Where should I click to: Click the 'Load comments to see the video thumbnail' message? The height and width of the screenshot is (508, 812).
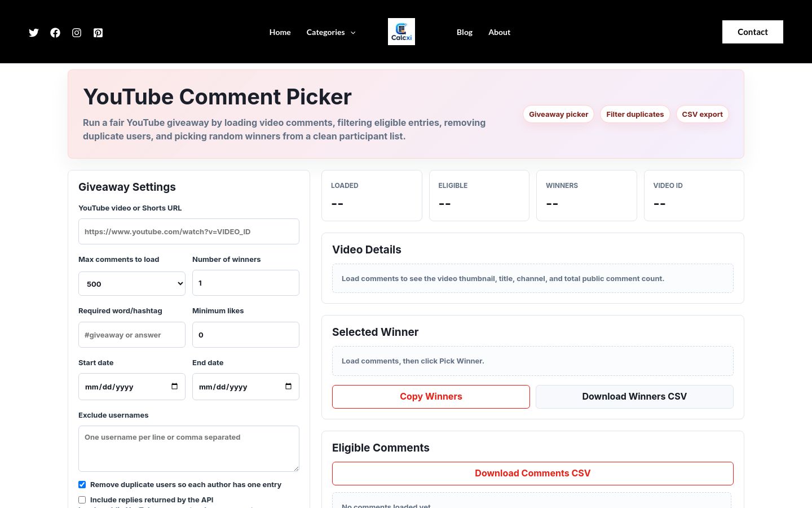pos(503,278)
